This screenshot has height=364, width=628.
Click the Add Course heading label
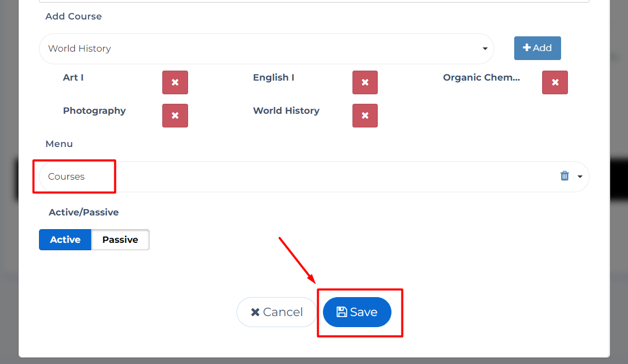73,16
